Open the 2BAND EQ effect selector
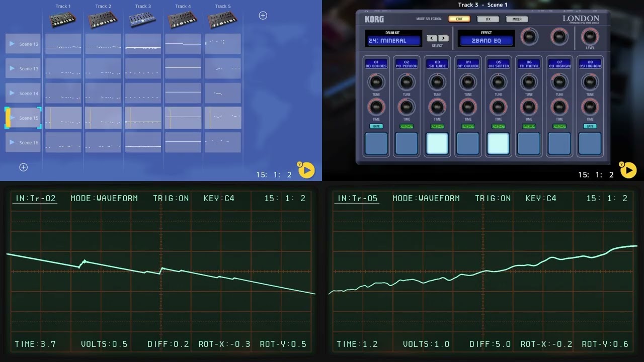This screenshot has width=644, height=362. coord(486,41)
